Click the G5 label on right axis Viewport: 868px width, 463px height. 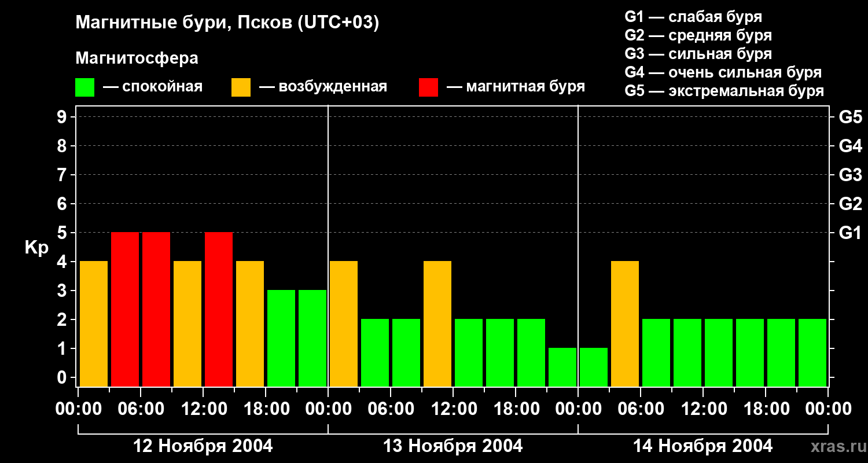pos(850,117)
